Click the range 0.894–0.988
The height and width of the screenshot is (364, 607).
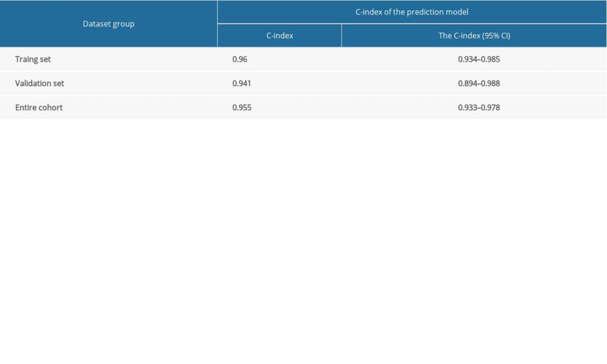tap(479, 83)
